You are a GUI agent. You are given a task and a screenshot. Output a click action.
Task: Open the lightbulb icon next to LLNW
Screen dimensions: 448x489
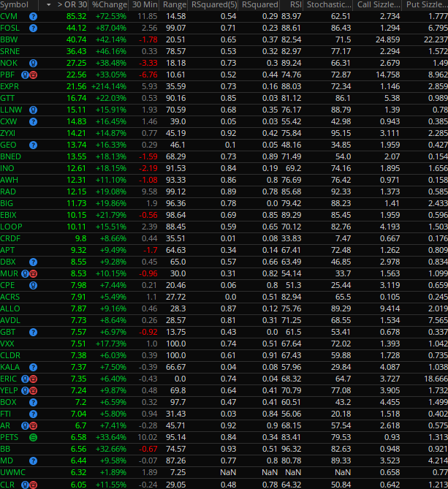tap(33, 110)
